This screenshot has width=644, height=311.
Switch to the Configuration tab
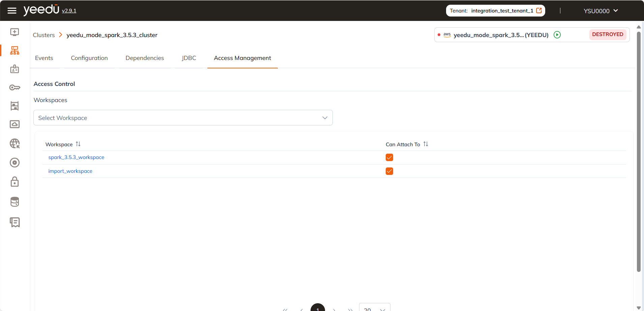[89, 58]
